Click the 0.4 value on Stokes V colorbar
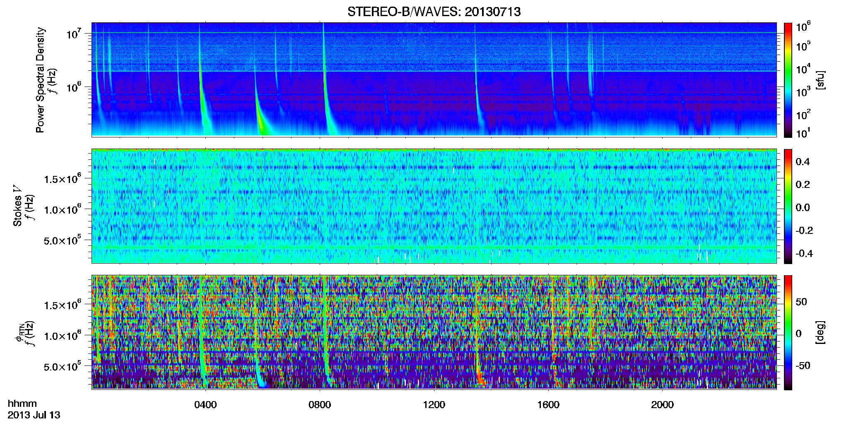Screen dimensions: 868x447 click(x=803, y=162)
